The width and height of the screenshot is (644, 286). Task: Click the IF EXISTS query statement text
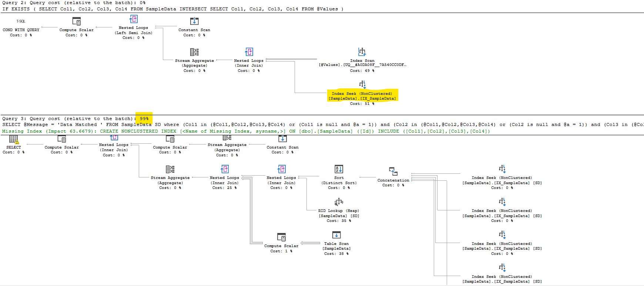(x=173, y=9)
